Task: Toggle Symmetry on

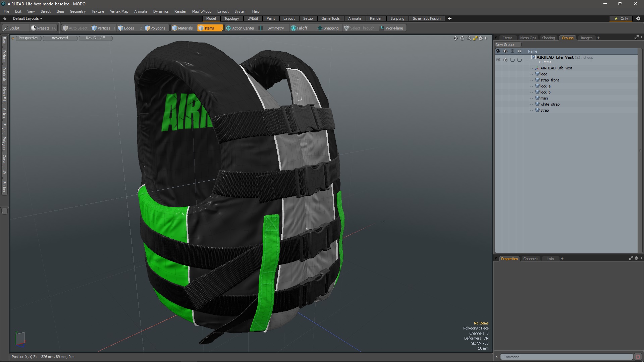Action: [x=272, y=28]
